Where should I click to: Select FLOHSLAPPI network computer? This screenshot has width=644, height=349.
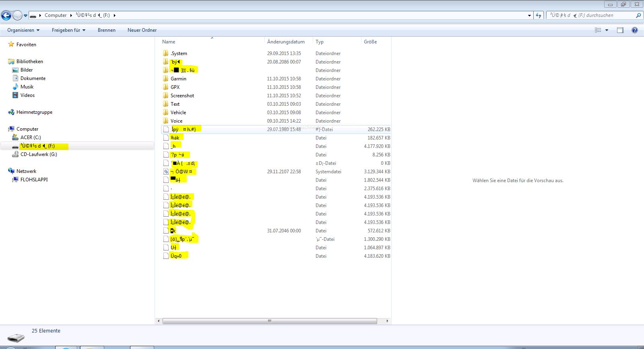coord(34,180)
